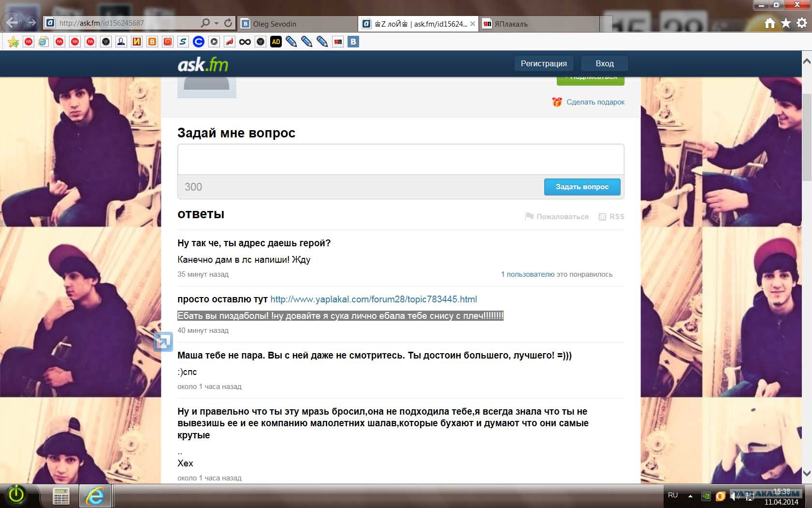This screenshot has width=812, height=508.
Task: Click the '40 минут назад' timestamp
Action: click(x=203, y=330)
